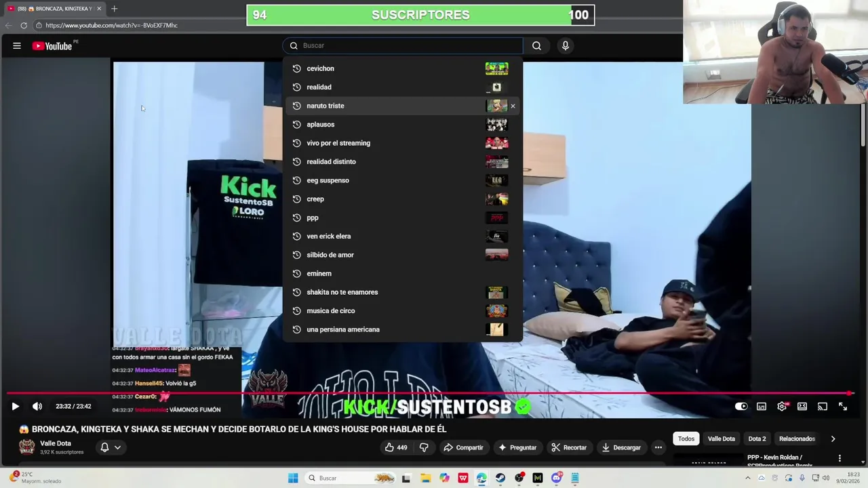Screen dimensions: 868x488
Task: Choose 'shakita no te enamores' suggestion
Action: coord(403,292)
